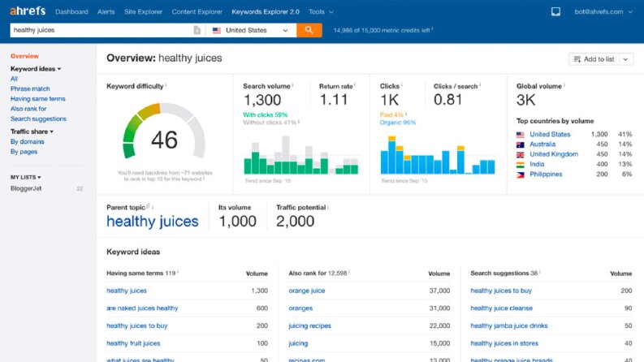Screen dimensions: 644x362
Task: Click the Philippines flag icon
Action: (x=520, y=175)
